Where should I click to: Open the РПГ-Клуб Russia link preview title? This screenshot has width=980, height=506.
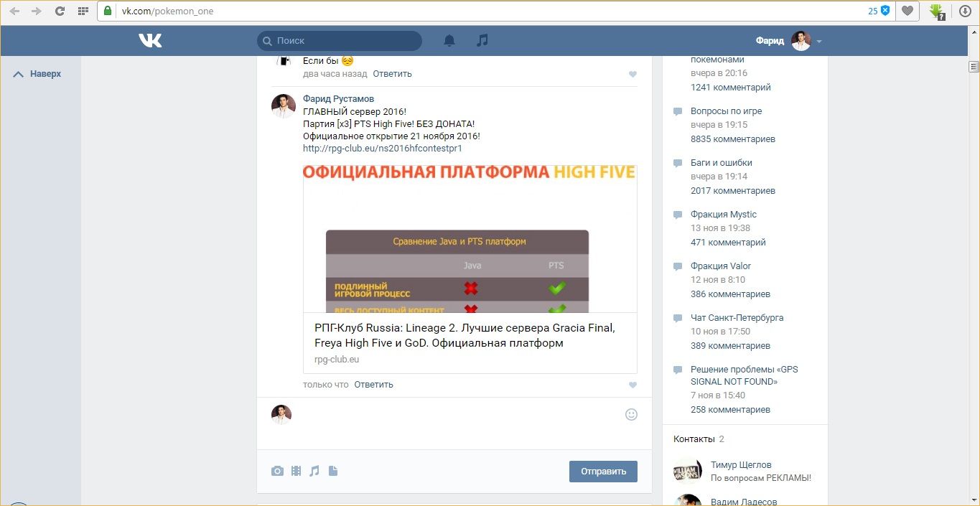(465, 335)
